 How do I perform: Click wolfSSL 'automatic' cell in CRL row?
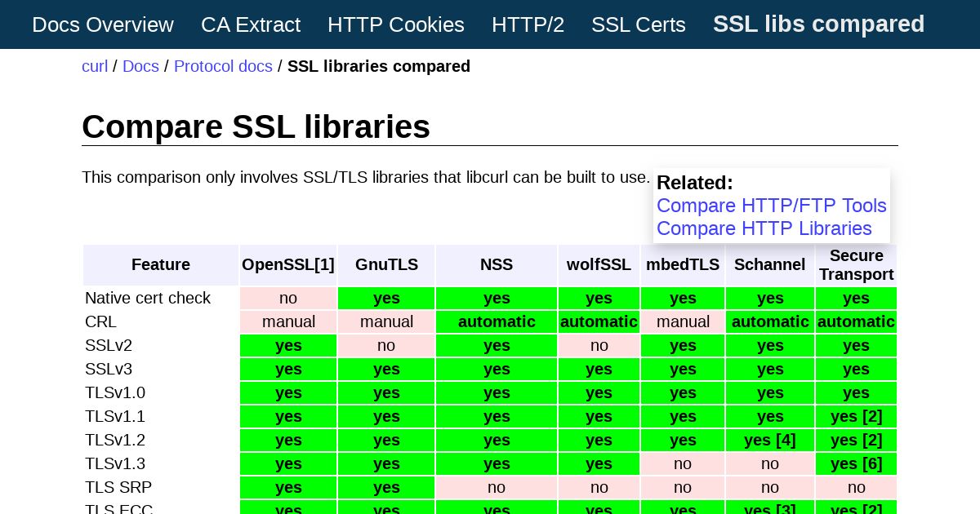599,321
